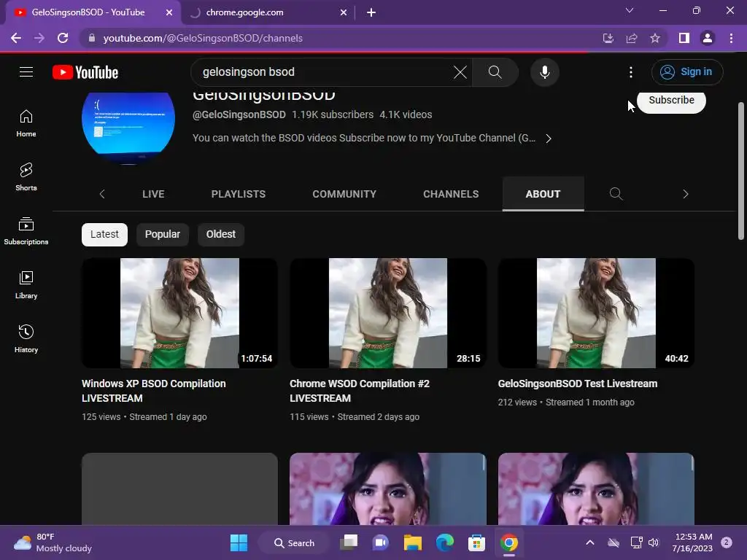Open Task View on the taskbar
The height and width of the screenshot is (560, 747).
click(x=349, y=542)
